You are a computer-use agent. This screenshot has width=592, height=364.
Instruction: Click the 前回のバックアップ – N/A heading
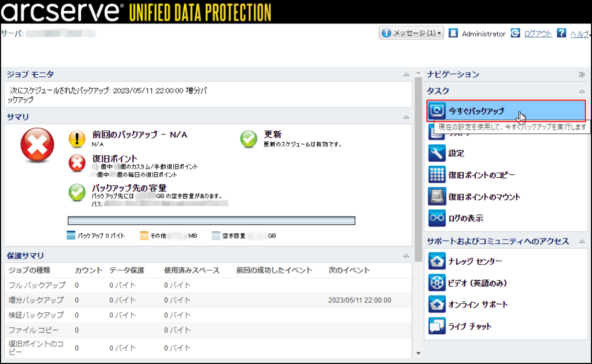(x=139, y=134)
